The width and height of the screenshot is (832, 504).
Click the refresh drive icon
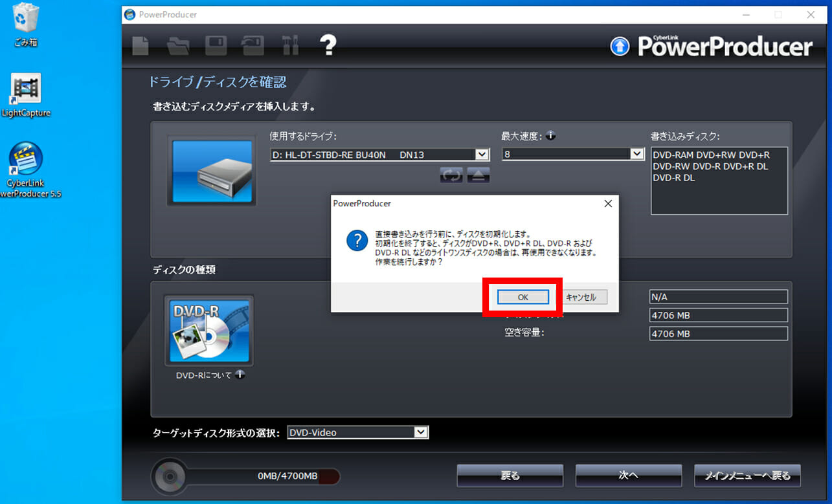click(451, 175)
